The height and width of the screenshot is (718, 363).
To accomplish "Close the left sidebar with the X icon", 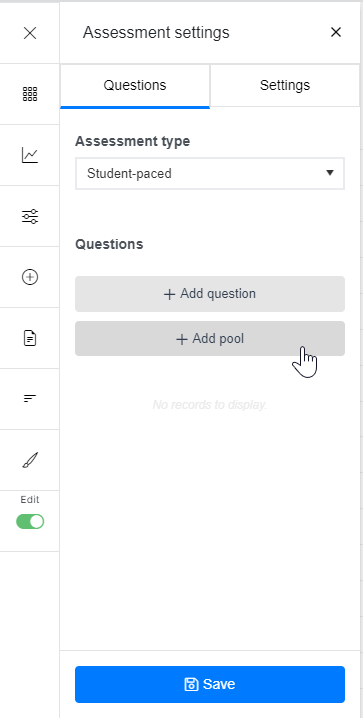I will 30,33.
